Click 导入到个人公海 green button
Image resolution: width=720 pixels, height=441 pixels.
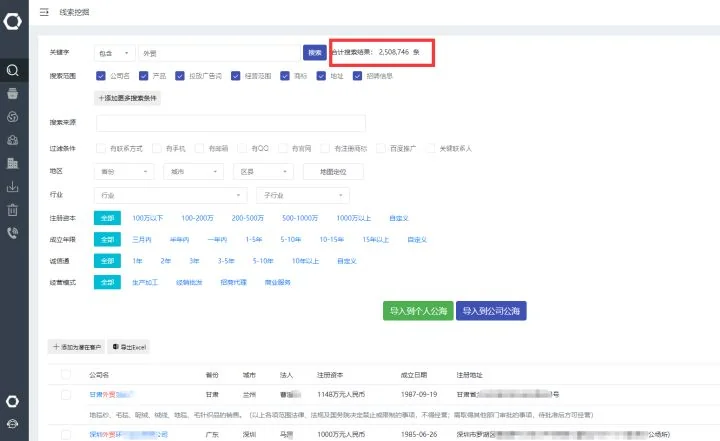(x=418, y=311)
